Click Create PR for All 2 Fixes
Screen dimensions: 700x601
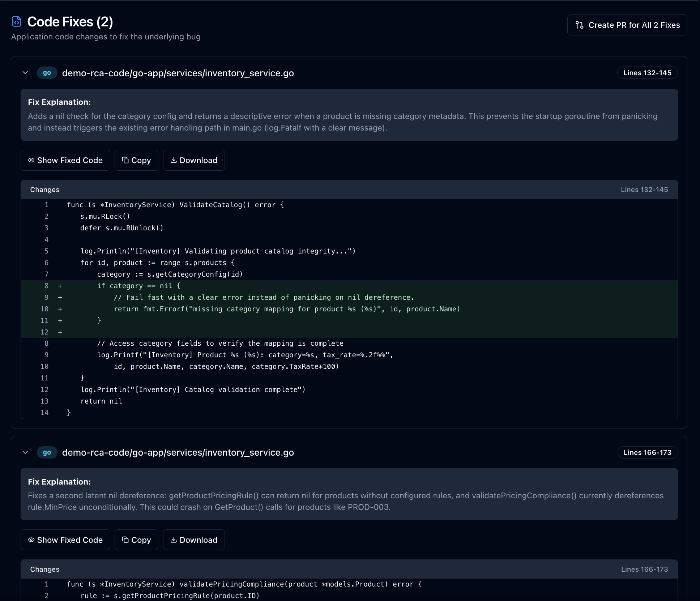pos(627,25)
